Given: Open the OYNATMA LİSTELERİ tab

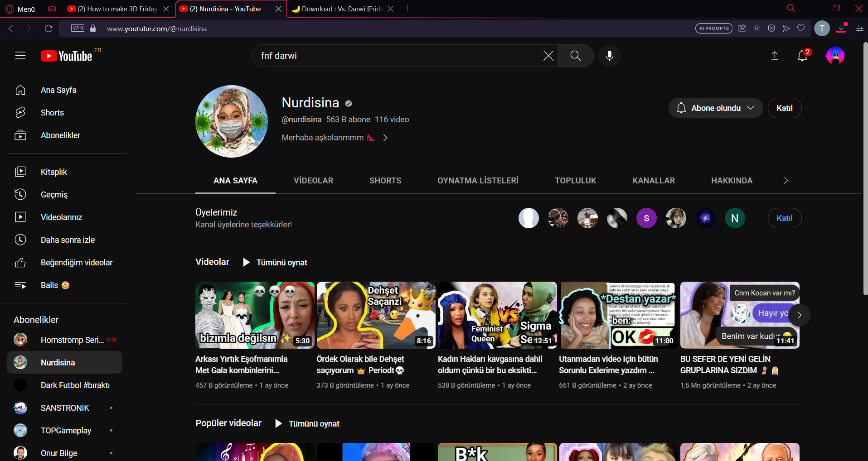Looking at the screenshot, I should pyautogui.click(x=478, y=181).
